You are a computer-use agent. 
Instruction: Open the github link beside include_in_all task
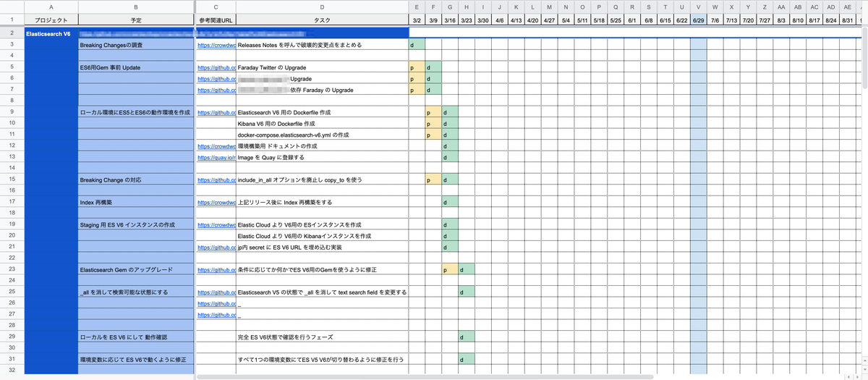[x=216, y=180]
